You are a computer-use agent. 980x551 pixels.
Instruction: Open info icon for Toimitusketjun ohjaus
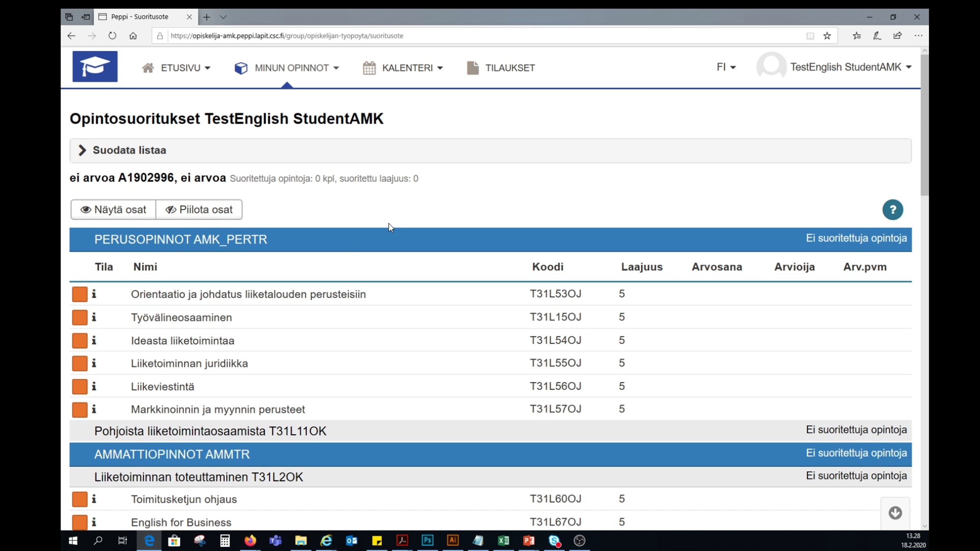pyautogui.click(x=94, y=499)
